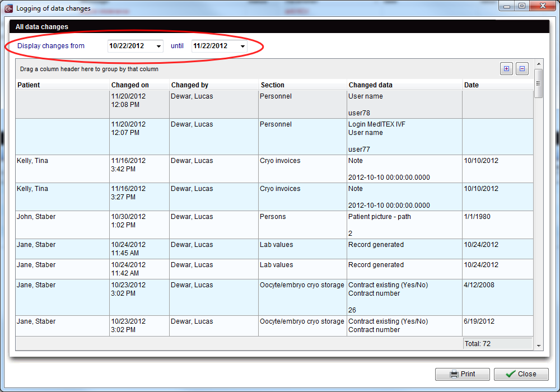Click the Close button with checkmark
Viewport: 560px width, 392px height.
tap(521, 374)
